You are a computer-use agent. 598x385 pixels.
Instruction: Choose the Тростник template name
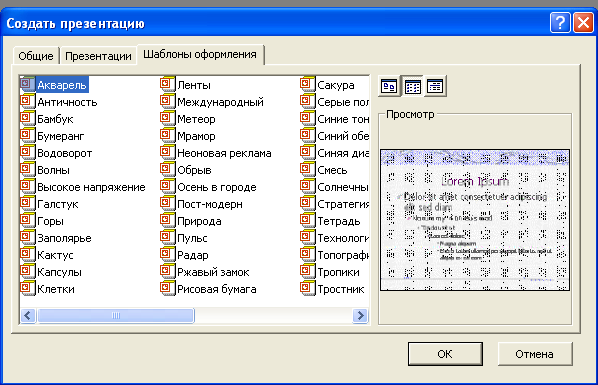(341, 290)
